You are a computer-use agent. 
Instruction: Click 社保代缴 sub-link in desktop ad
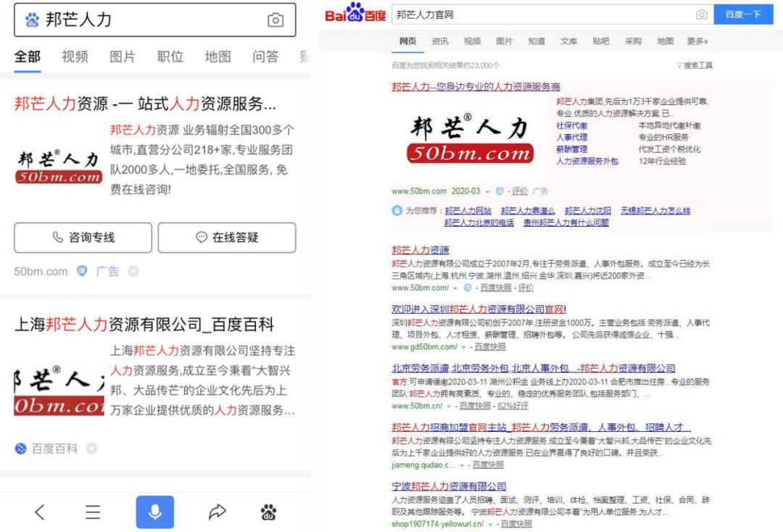tap(572, 125)
